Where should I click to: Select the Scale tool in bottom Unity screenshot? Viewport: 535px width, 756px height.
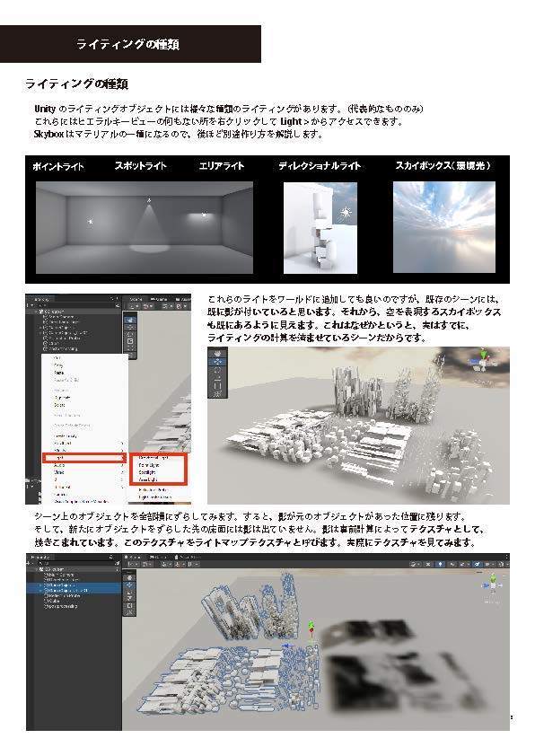pos(129,598)
